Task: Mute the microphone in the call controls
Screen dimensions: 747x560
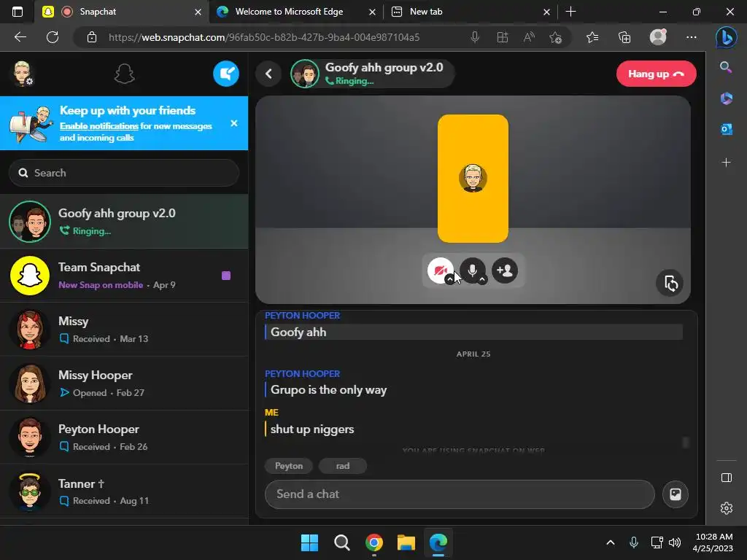Action: [472, 270]
